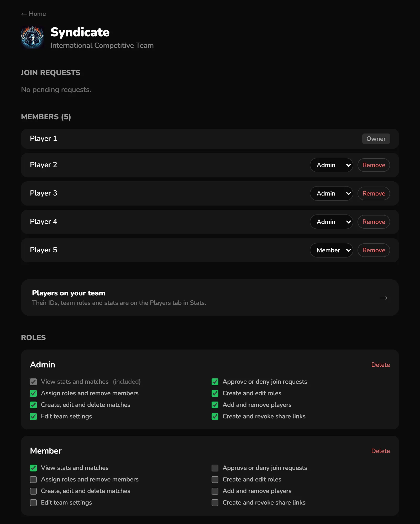420x524 pixels.
Task: Uncheck Admin's Approve or deny join requests
Action: coord(215,382)
